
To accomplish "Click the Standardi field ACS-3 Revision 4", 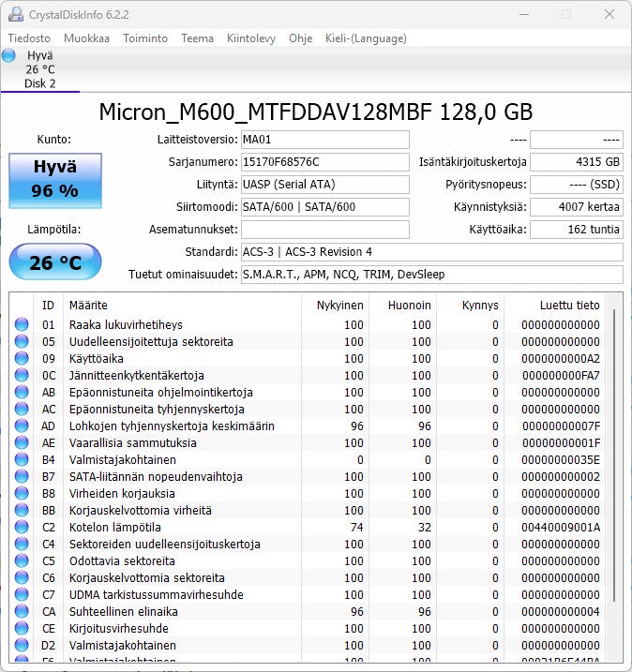I will coord(431,252).
